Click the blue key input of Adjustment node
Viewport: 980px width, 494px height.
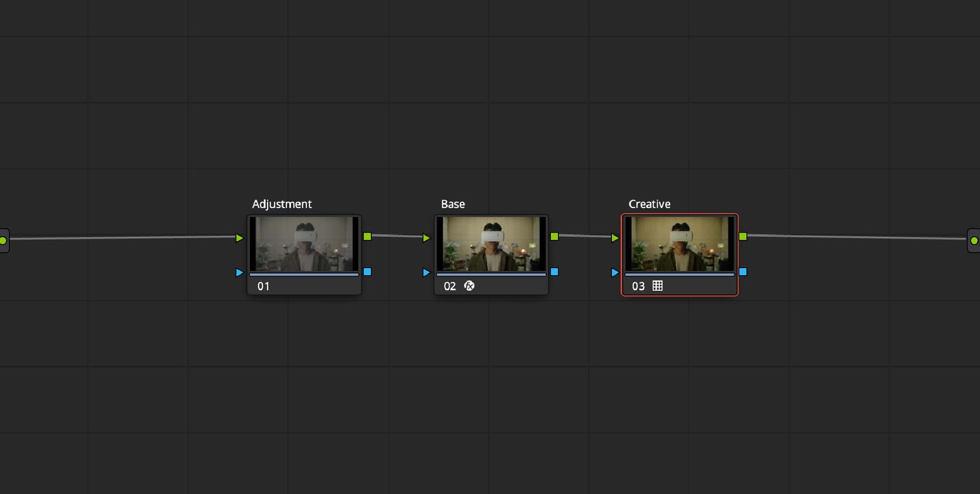point(239,272)
